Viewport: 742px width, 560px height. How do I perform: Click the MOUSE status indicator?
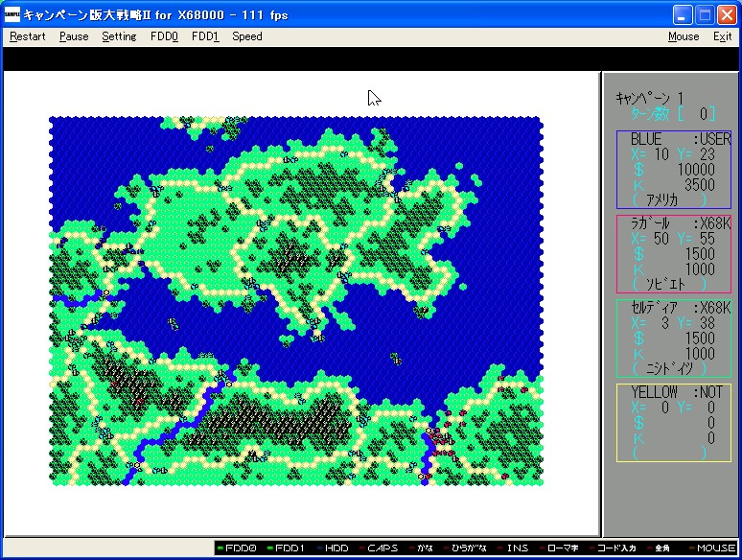[712, 548]
